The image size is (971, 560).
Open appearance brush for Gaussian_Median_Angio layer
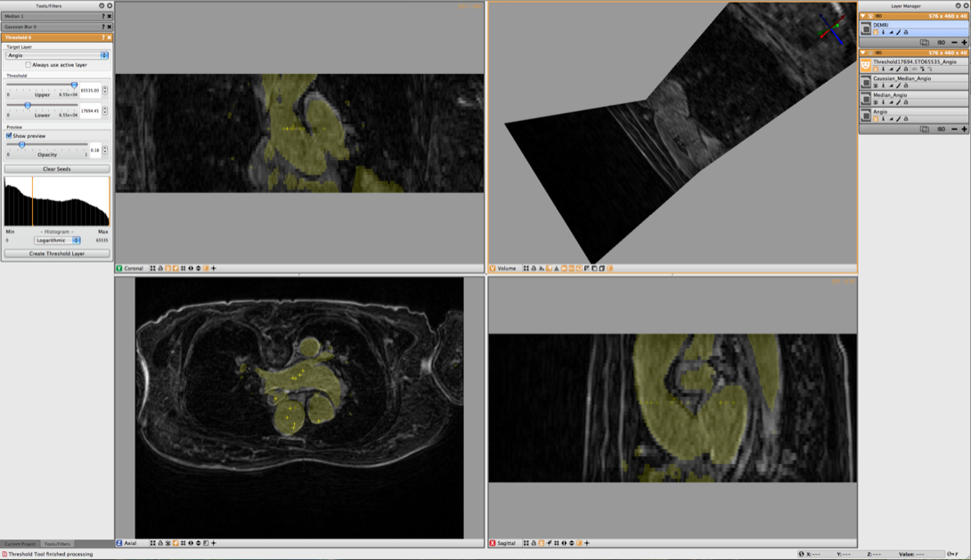[x=899, y=86]
